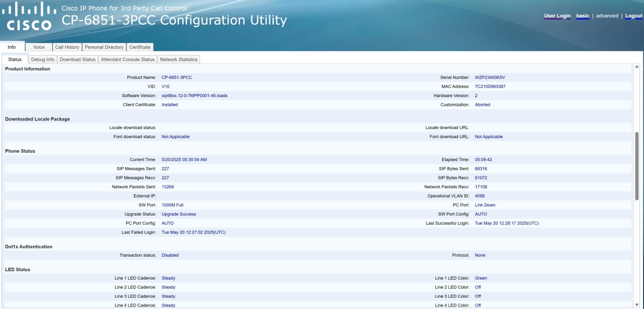Click Font download status Not Applicable
This screenshot has height=309, width=644.
pyautogui.click(x=175, y=137)
